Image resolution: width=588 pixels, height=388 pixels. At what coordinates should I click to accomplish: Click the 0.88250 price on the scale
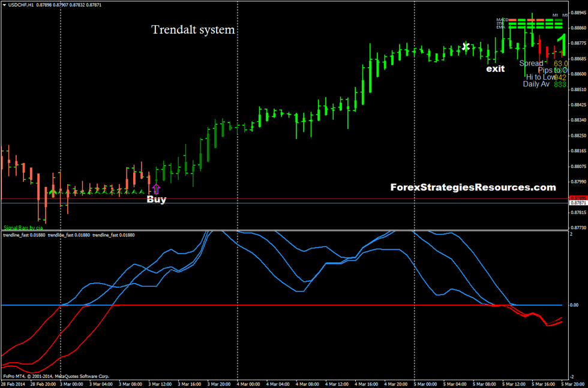click(578, 136)
